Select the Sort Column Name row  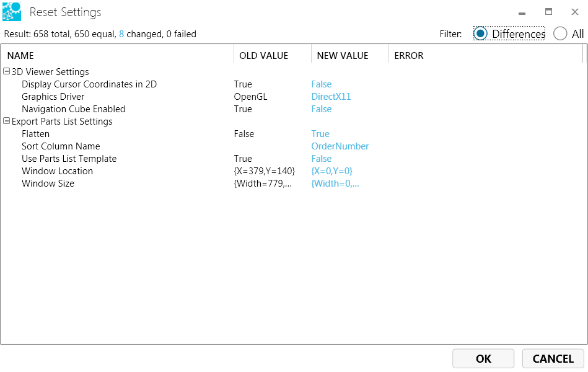pyautogui.click(x=60, y=146)
